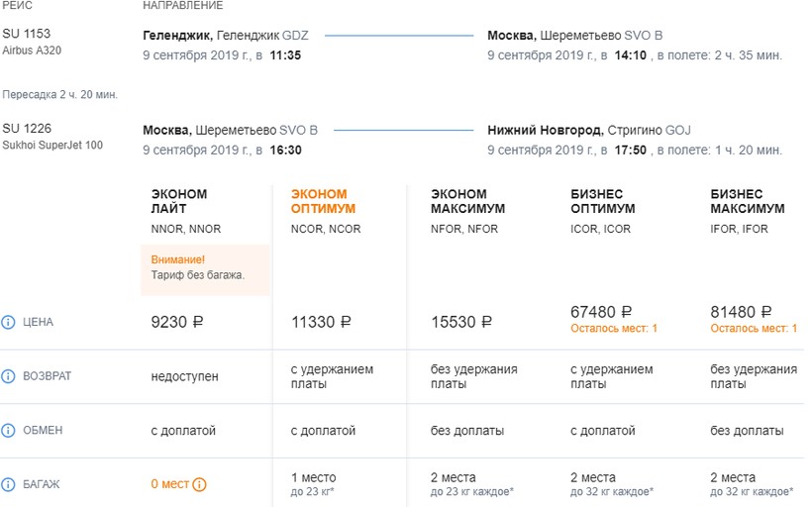
Task: Click the 15530 ₽ price
Action: [460, 322]
